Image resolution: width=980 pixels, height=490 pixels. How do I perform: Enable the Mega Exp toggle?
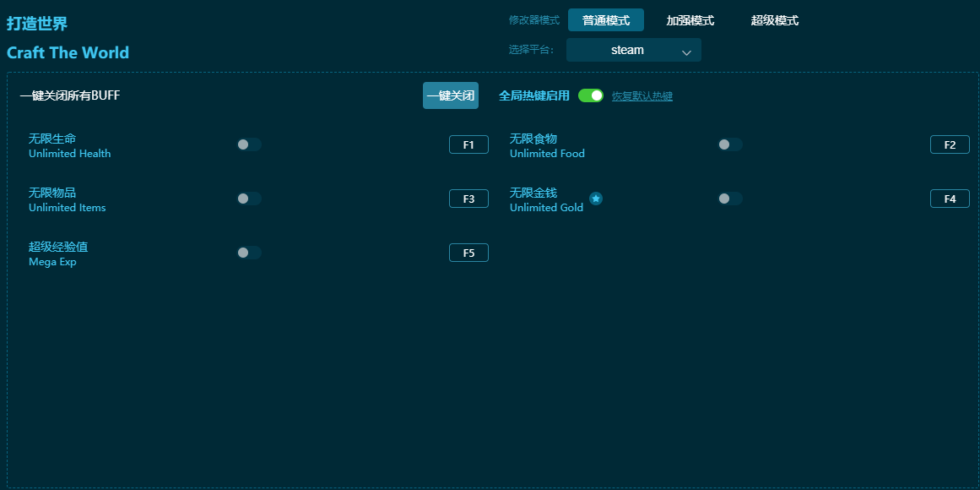click(x=249, y=253)
